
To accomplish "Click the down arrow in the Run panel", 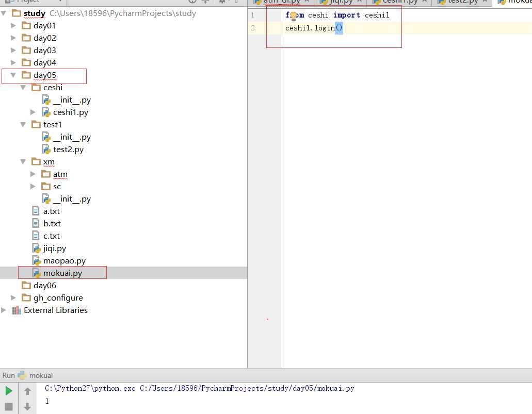I will [27, 407].
